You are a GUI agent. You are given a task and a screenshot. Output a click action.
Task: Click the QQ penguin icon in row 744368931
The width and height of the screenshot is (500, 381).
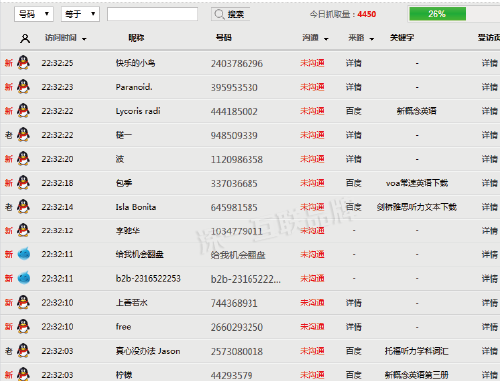pyautogui.click(x=23, y=302)
